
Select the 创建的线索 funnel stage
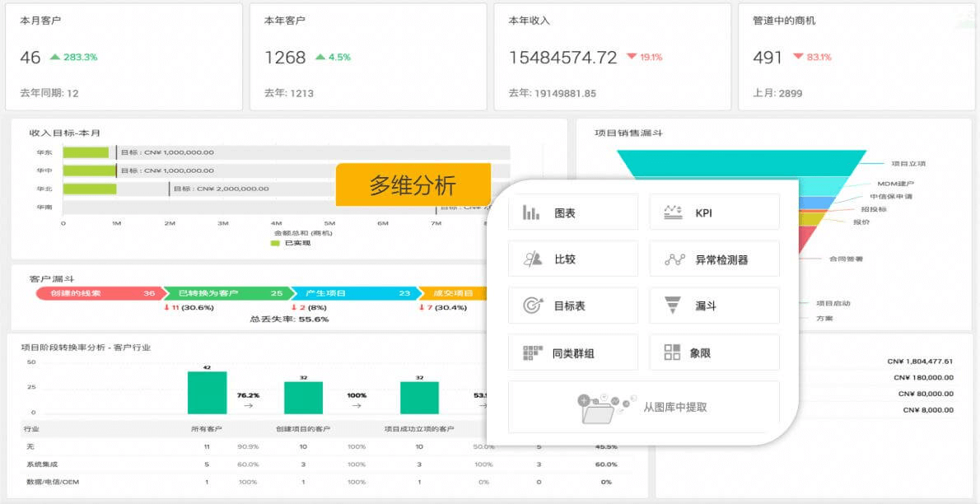click(x=97, y=293)
